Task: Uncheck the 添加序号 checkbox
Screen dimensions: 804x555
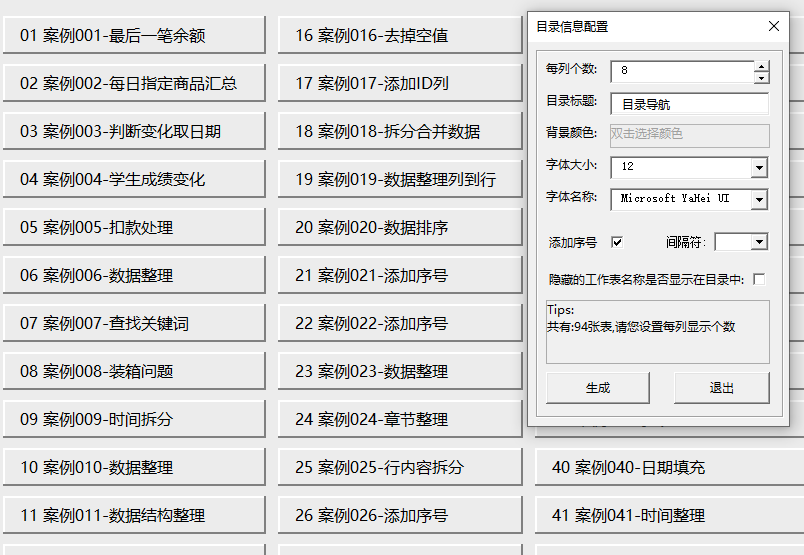Action: click(617, 242)
